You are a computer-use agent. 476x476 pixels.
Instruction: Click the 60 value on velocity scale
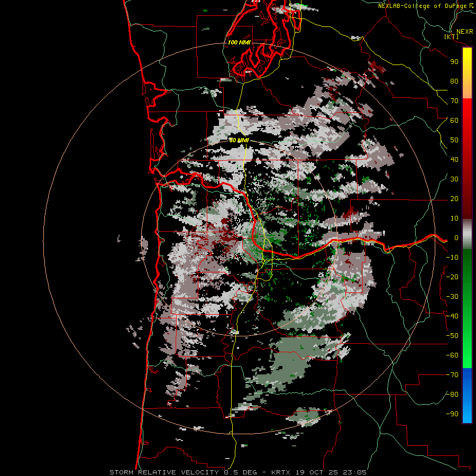(454, 121)
